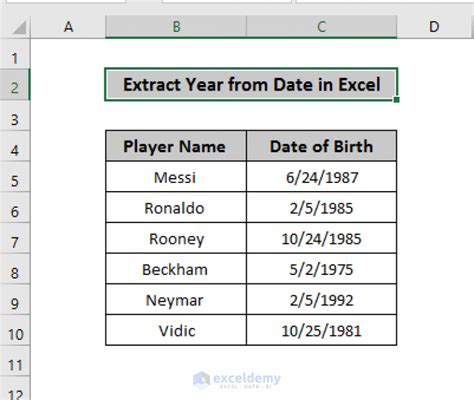Select the date cell 10/24/1985

(x=322, y=238)
